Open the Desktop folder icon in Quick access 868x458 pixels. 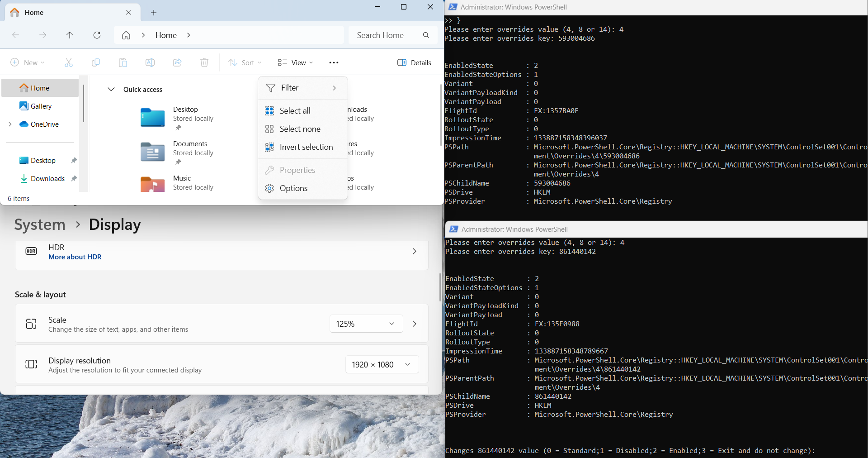[x=153, y=118]
